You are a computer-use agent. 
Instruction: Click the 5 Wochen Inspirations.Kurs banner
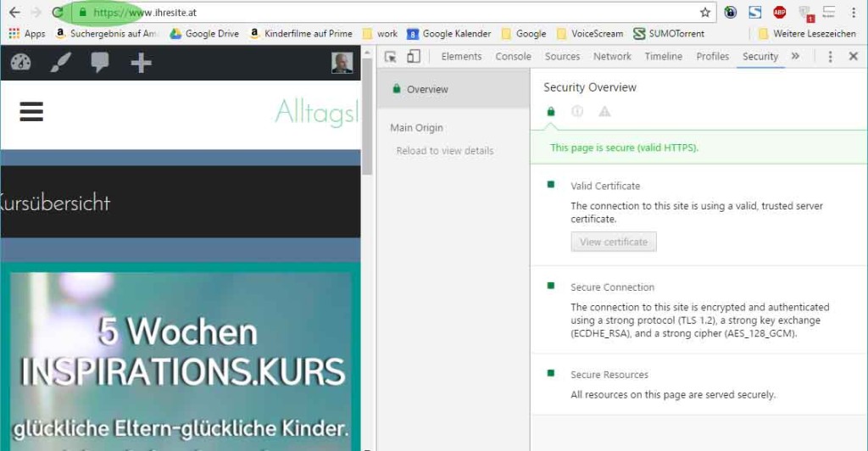[x=181, y=361]
